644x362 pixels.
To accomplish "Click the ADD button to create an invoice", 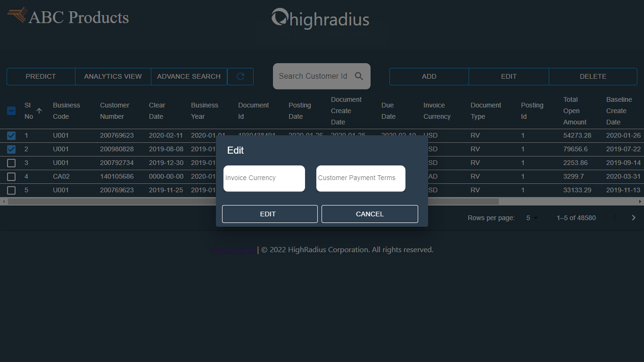I will click(429, 76).
